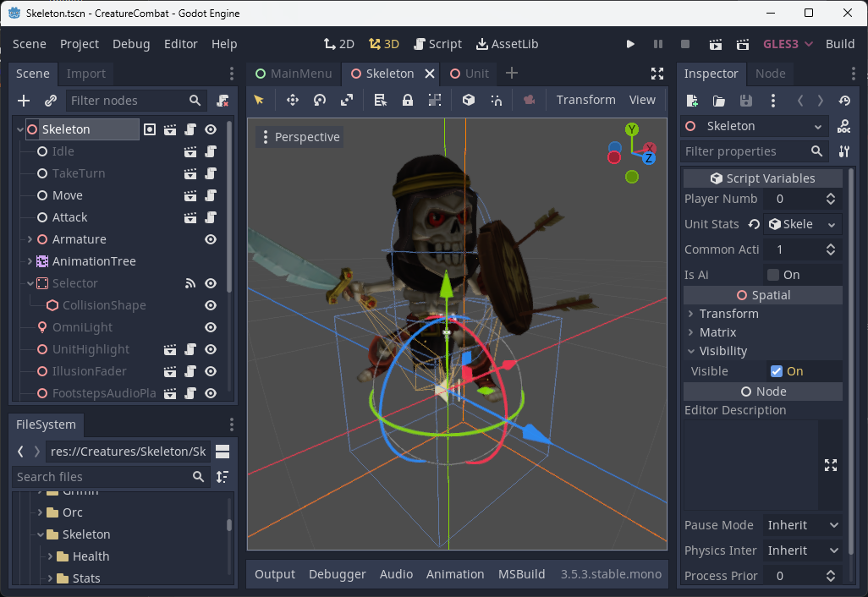Viewport: 868px width, 597px height.
Task: Open the Inspector extra options three-dot menu
Action: 772,100
